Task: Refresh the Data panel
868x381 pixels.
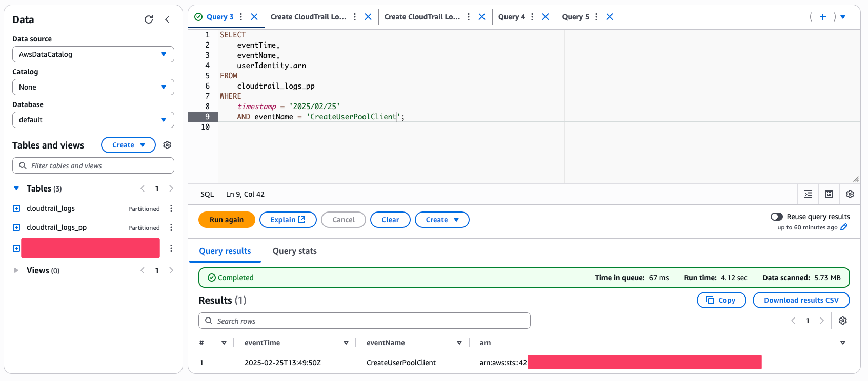Action: [149, 19]
